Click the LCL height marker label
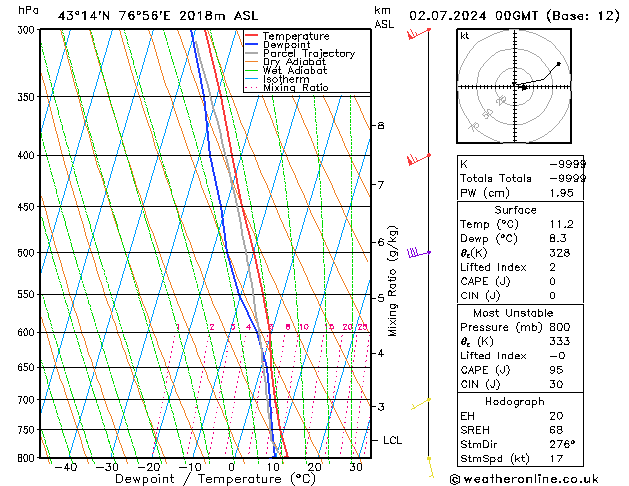629x486 pixels. (392, 440)
